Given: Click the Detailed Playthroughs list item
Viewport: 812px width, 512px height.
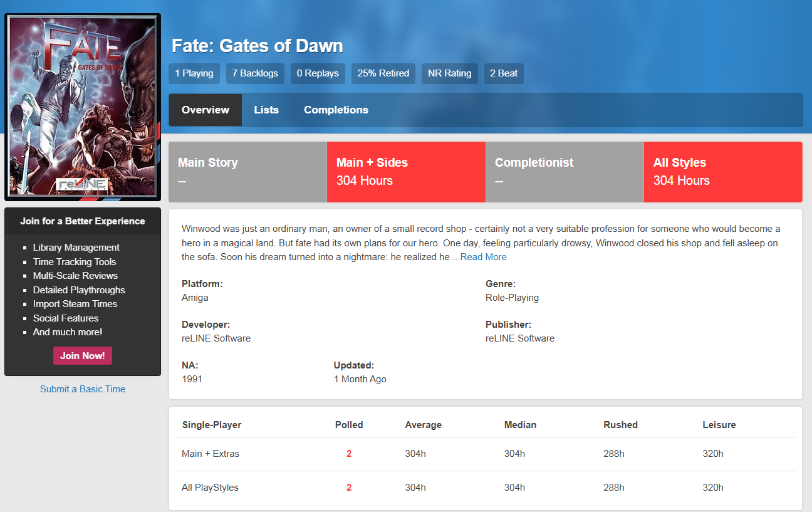Looking at the screenshot, I should click(x=79, y=290).
